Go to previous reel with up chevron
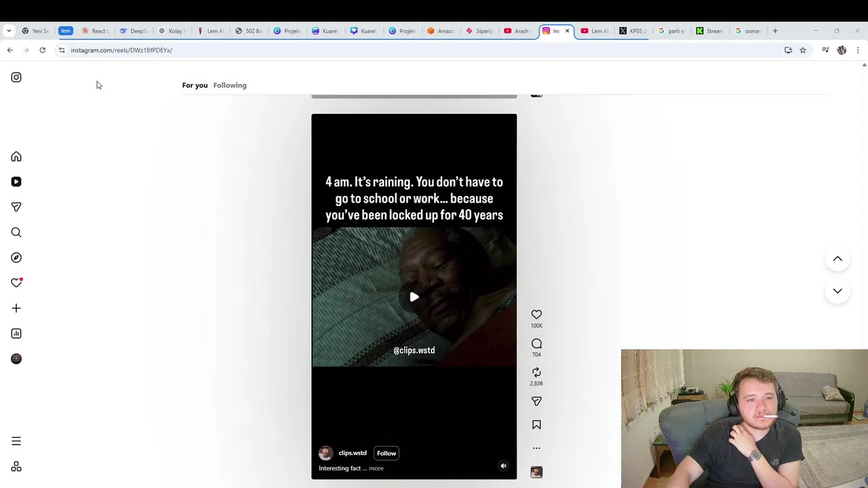868x488 pixels. tap(837, 259)
